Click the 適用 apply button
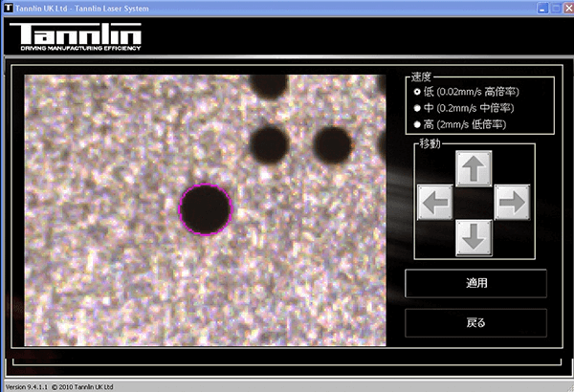This screenshot has width=574, height=392. coord(475,283)
